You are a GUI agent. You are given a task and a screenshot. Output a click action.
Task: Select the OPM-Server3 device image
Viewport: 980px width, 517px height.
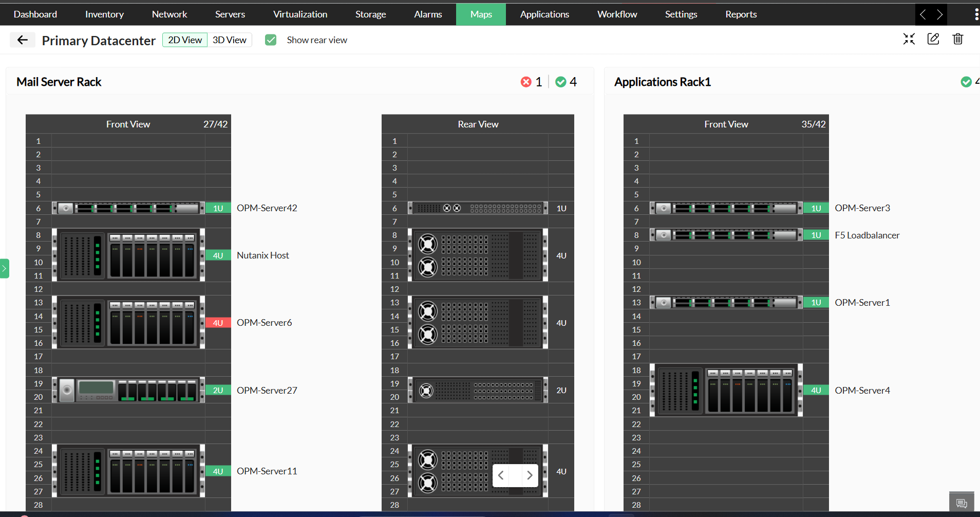[x=726, y=208]
